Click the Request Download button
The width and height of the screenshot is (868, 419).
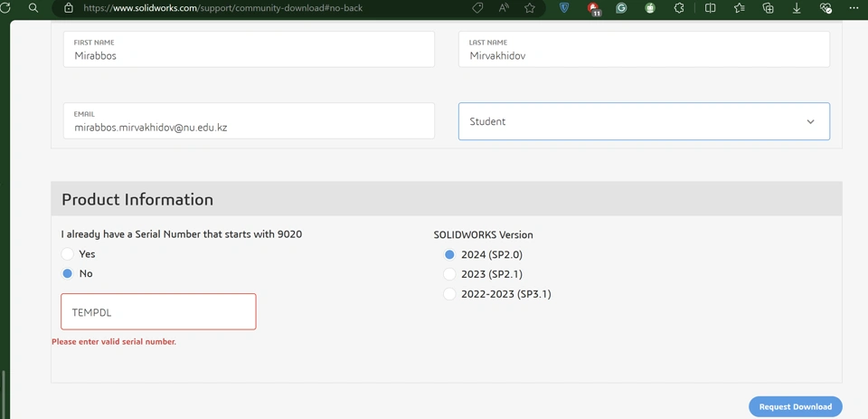(x=796, y=406)
